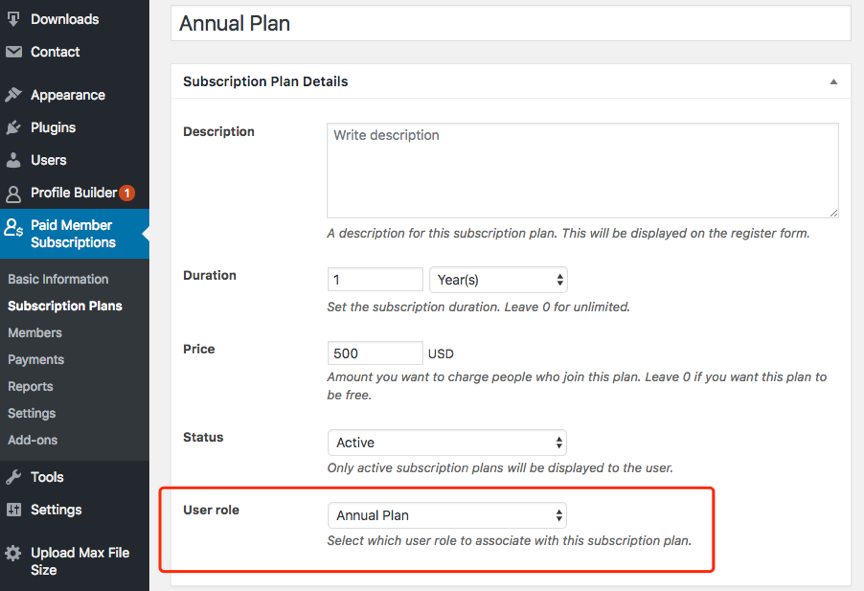Click the Appearance paintbrush icon

click(x=13, y=95)
